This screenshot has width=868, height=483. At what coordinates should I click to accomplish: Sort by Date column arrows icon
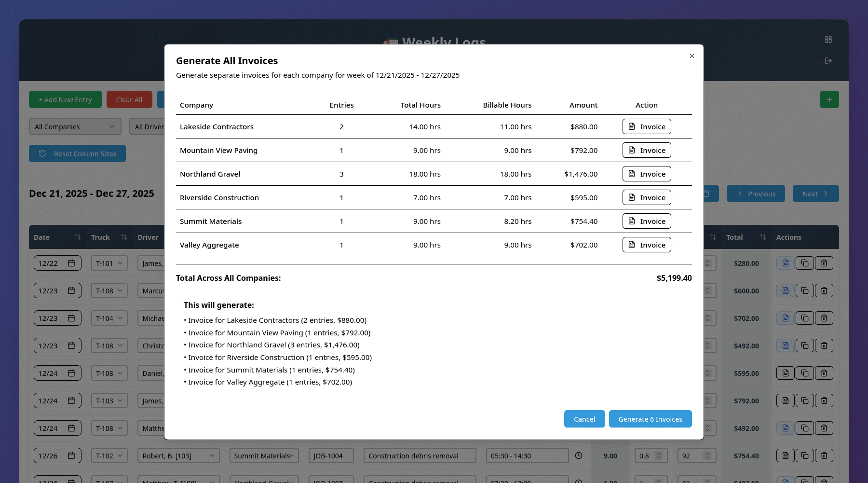point(78,237)
